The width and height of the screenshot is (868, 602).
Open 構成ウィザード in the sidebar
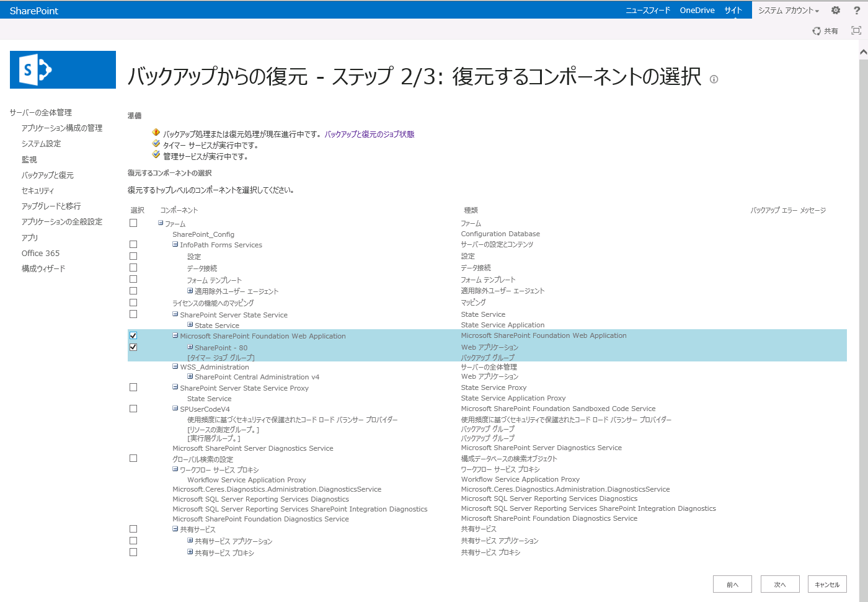point(43,269)
